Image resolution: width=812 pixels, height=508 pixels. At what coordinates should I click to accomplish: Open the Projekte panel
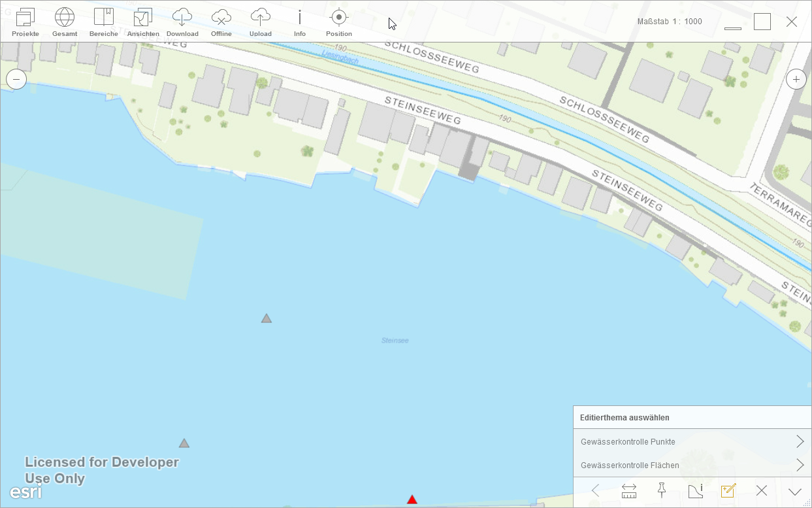(x=25, y=22)
